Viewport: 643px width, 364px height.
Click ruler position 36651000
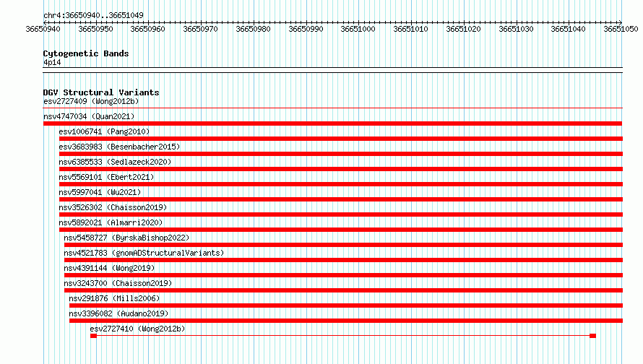(358, 29)
